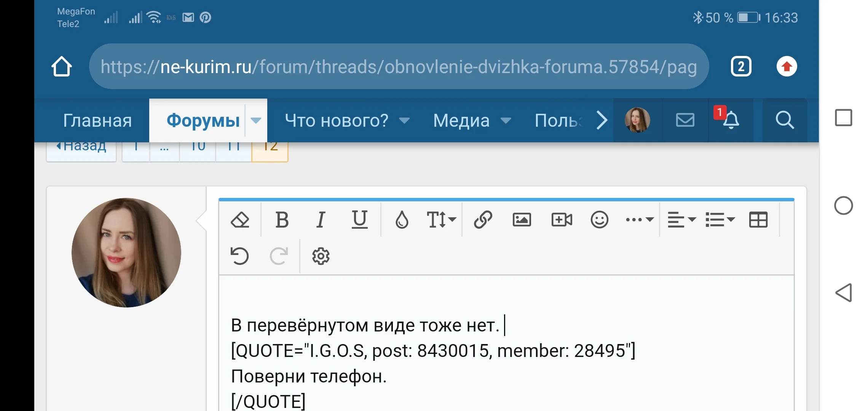Open the Что нового? menu item
Screen dimensions: 868x411
pos(337,121)
